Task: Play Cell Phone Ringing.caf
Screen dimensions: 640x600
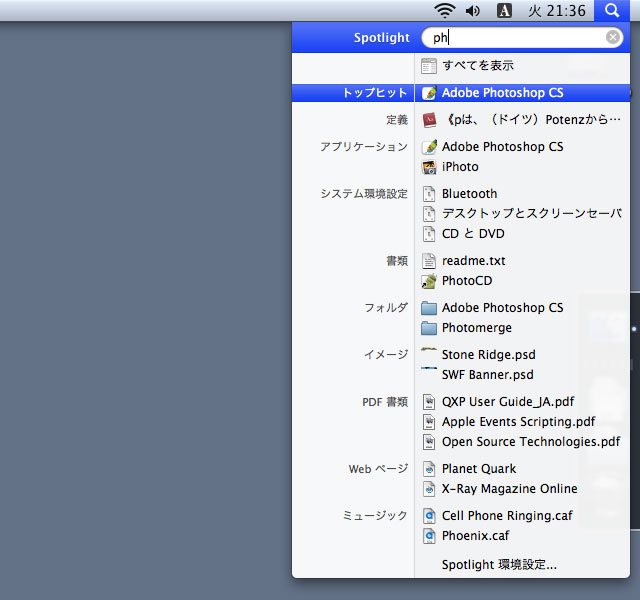Action: click(x=507, y=515)
